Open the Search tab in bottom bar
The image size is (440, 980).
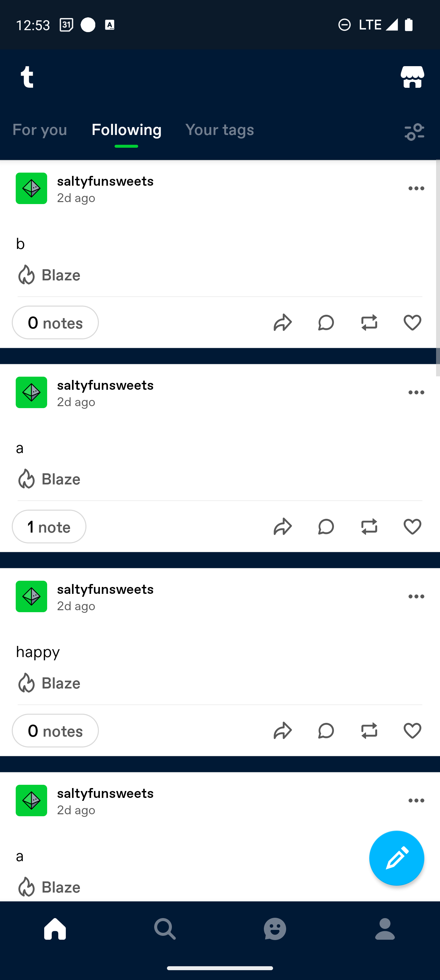click(x=165, y=929)
